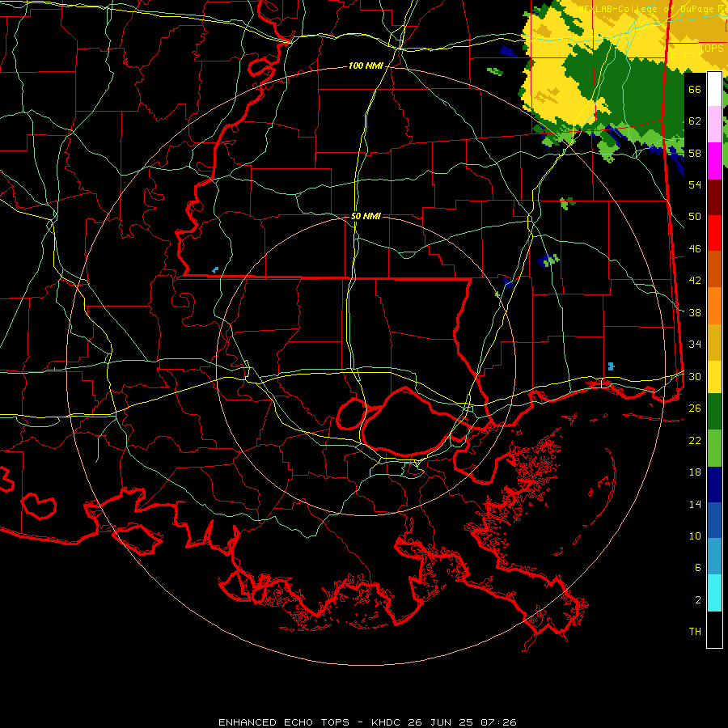Click the "14" legend value
The height and width of the screenshot is (728, 728).
pos(695,504)
